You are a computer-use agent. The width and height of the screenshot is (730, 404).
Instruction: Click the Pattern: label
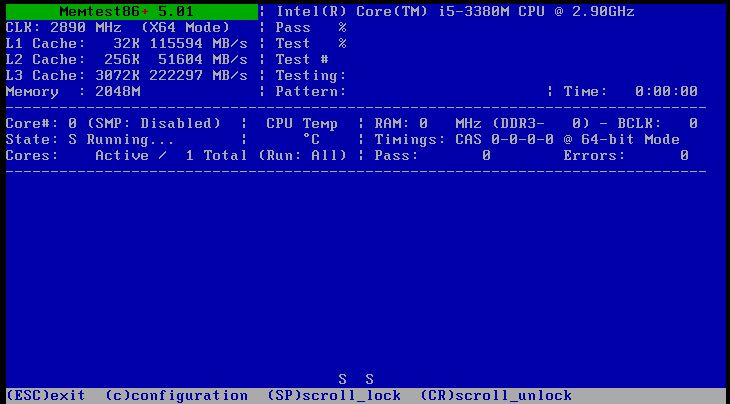311,92
